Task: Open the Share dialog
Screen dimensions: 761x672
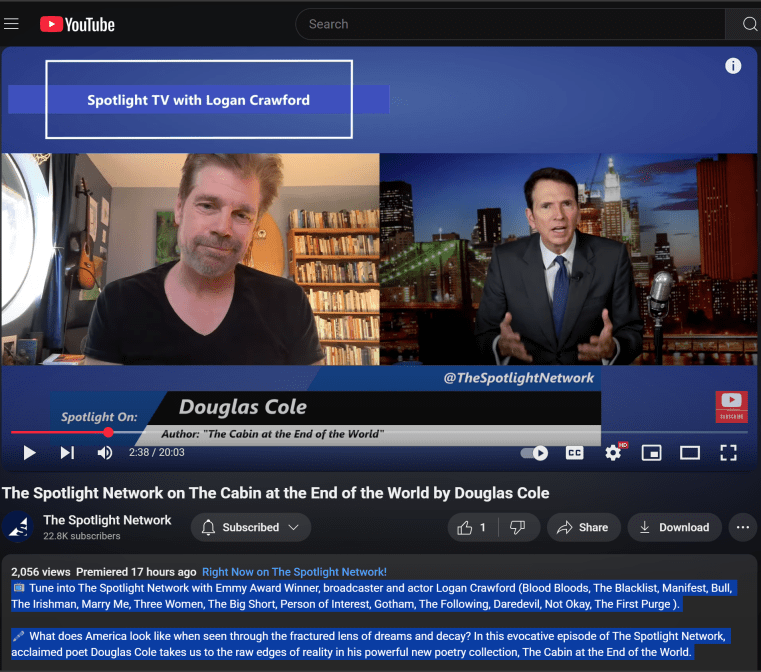Action: click(582, 527)
